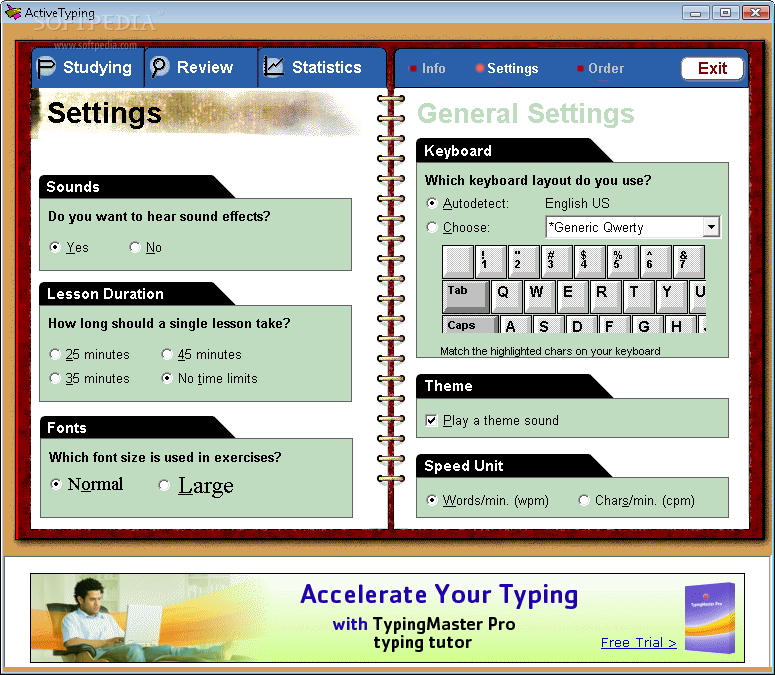Select Normal font size

point(86,484)
